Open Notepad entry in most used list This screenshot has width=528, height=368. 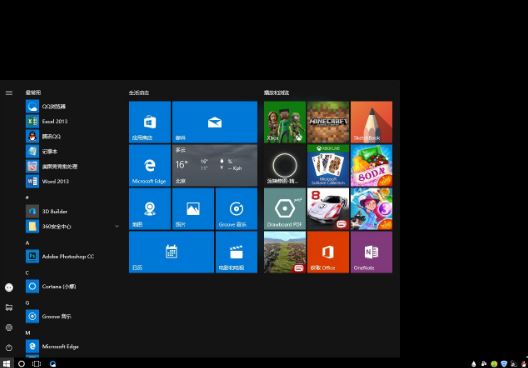coord(72,151)
